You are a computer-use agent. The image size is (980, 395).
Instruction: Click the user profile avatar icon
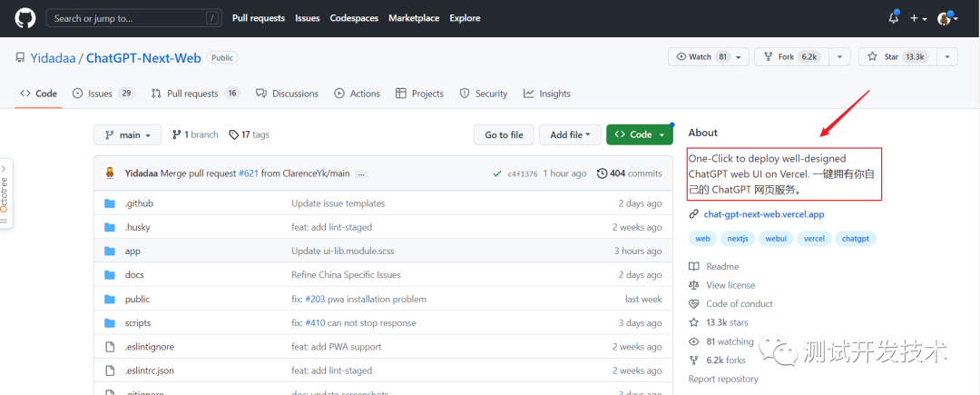click(945, 18)
